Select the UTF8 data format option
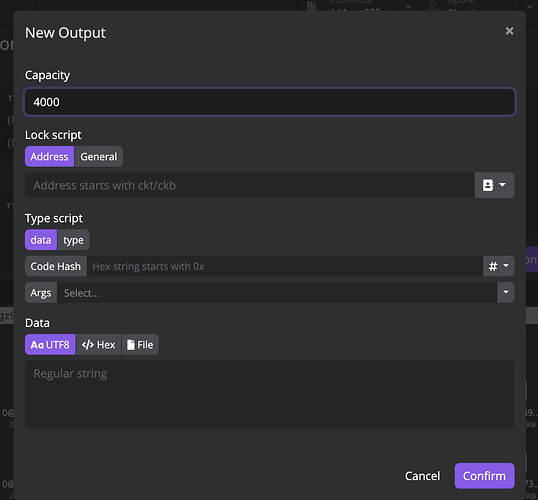 coord(50,345)
